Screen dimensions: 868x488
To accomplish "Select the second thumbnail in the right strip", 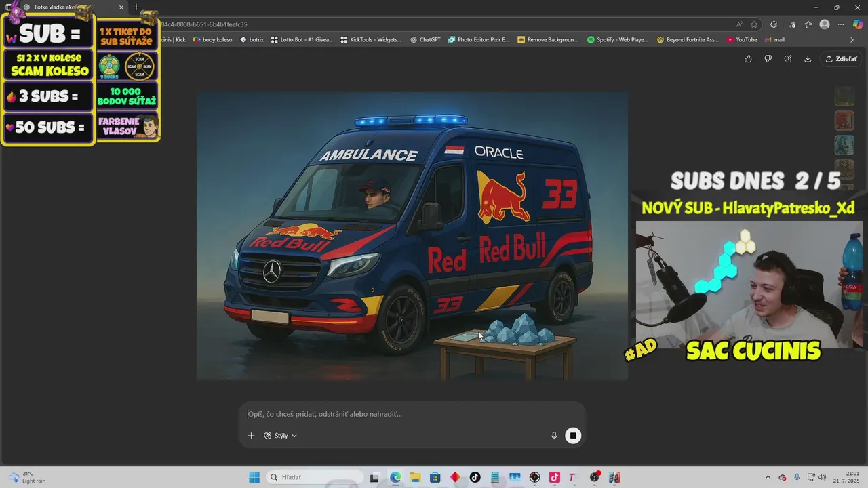I will point(844,121).
